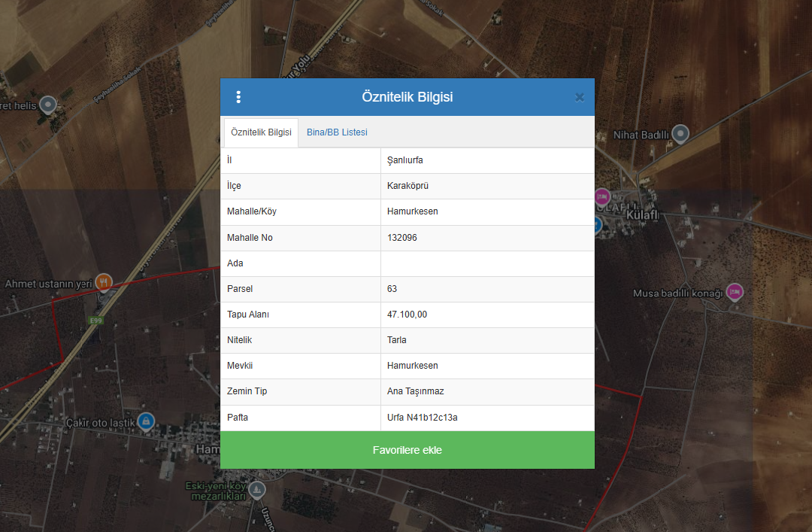The height and width of the screenshot is (532, 812).
Task: Select the Öznitelik Bilgisi tab
Action: tap(261, 132)
